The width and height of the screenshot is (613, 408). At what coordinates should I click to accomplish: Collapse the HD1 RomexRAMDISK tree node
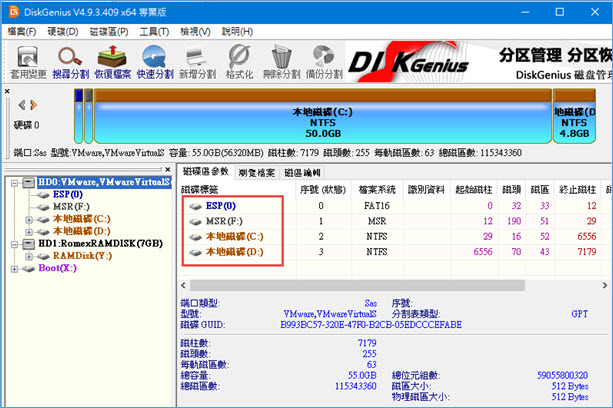click(x=14, y=244)
